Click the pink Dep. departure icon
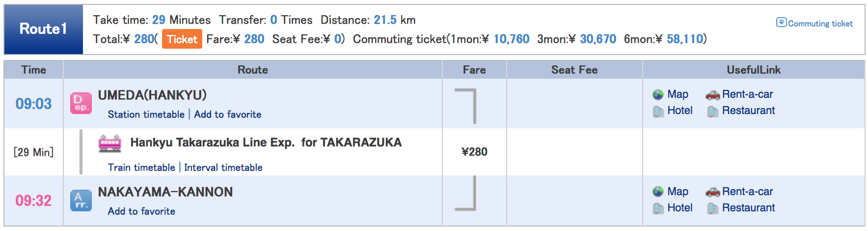868x231 pixels. (x=81, y=103)
